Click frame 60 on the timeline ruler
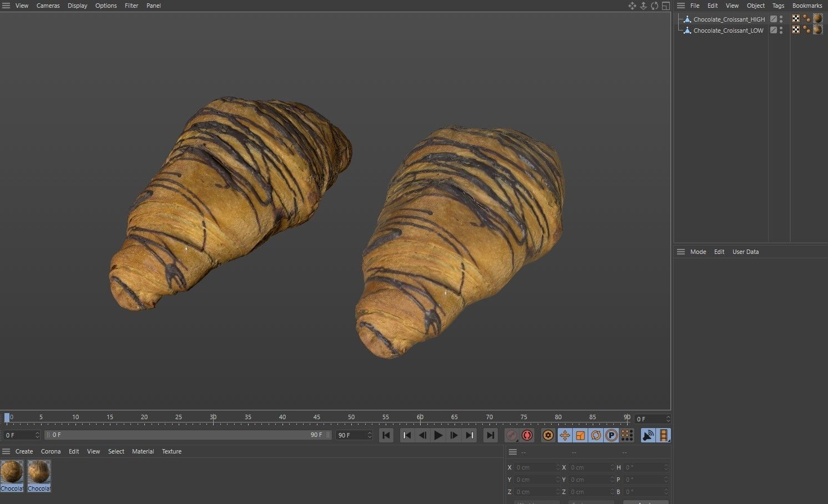The width and height of the screenshot is (828, 504). tap(420, 417)
